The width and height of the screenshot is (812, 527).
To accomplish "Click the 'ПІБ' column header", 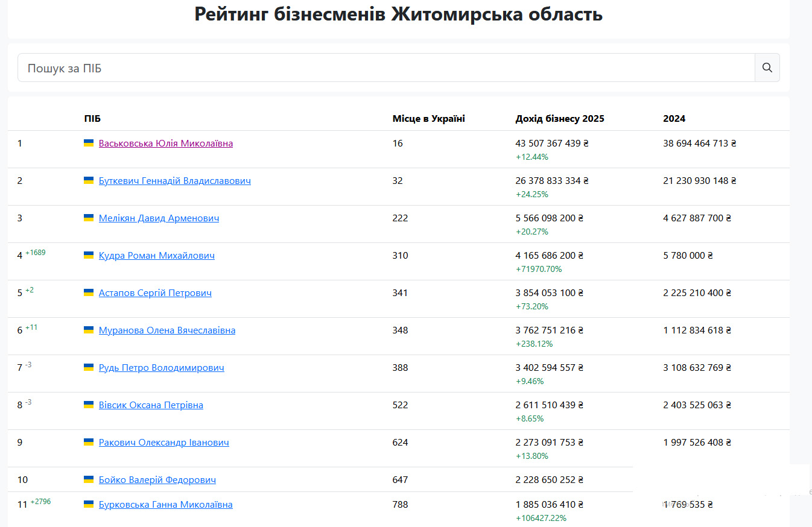I will click(92, 119).
